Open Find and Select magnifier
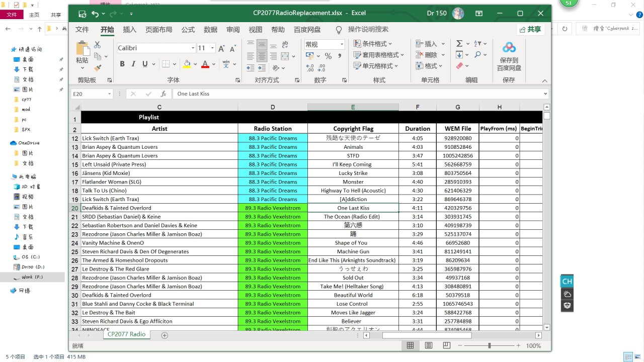Viewport: 644px width, 362px height. click(x=478, y=55)
